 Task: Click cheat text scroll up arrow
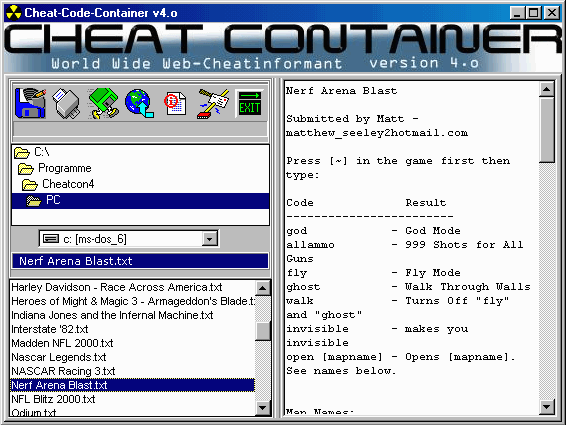click(547, 89)
